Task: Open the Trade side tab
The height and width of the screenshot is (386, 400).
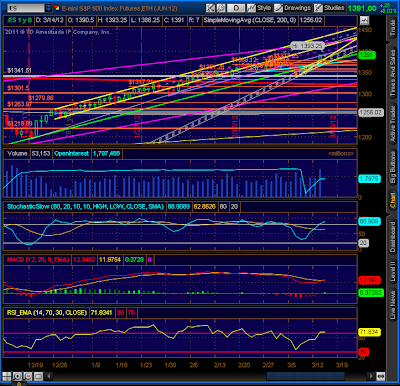Action: coord(393,29)
